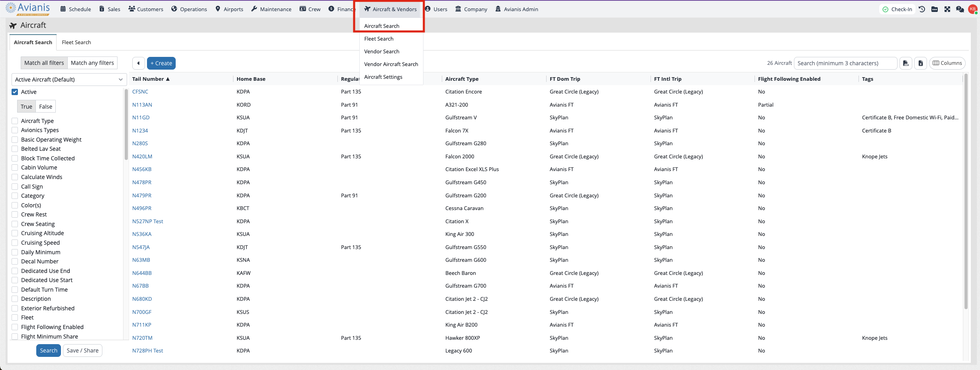Image resolution: width=980 pixels, height=370 pixels.
Task: Click the Avianis logo
Action: click(x=27, y=9)
